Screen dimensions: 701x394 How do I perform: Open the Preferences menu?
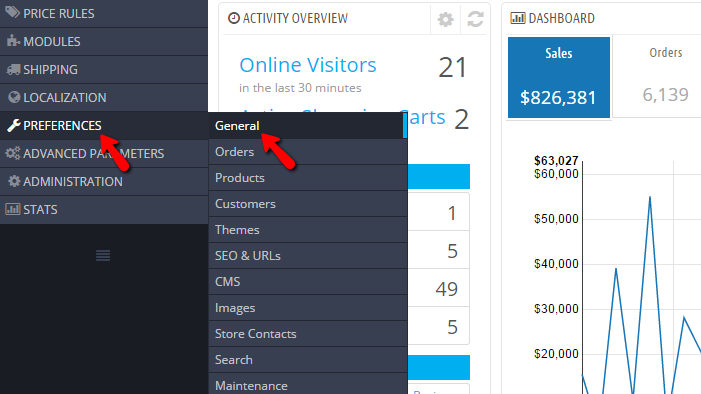[x=104, y=126]
